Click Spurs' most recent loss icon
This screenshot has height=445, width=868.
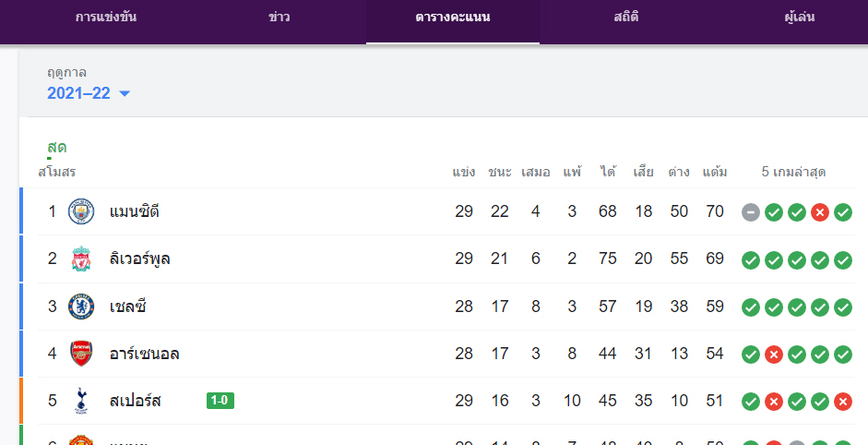843,402
